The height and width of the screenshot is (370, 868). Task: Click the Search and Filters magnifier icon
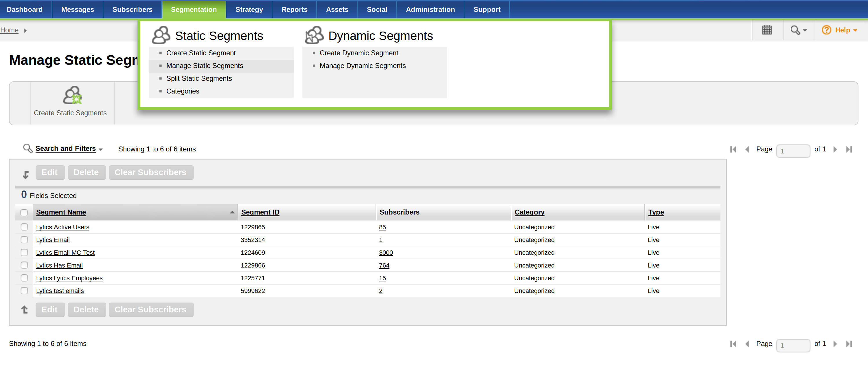[27, 149]
